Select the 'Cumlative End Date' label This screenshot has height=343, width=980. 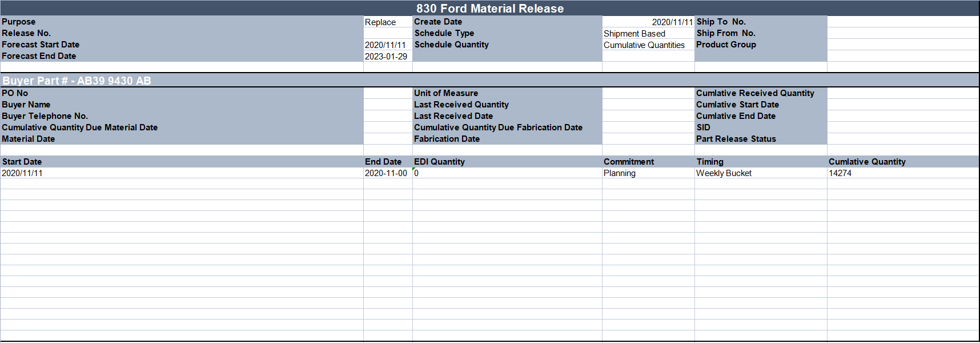coord(761,116)
